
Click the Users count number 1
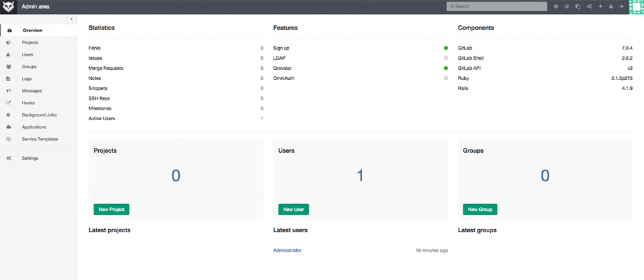(360, 176)
